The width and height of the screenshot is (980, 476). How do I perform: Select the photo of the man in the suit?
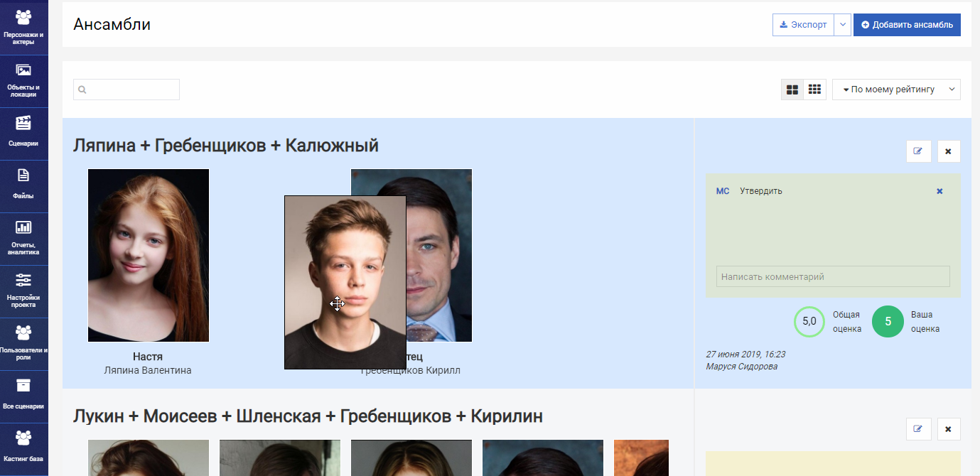439,255
